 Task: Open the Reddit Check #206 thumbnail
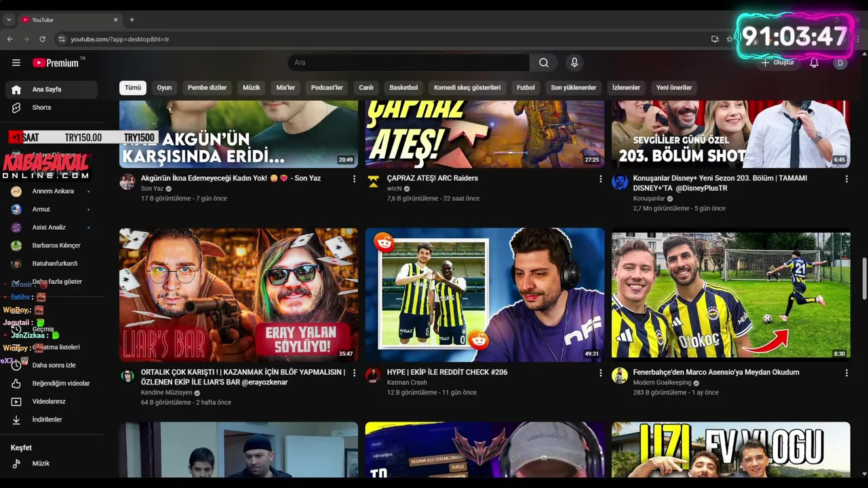pos(485,295)
